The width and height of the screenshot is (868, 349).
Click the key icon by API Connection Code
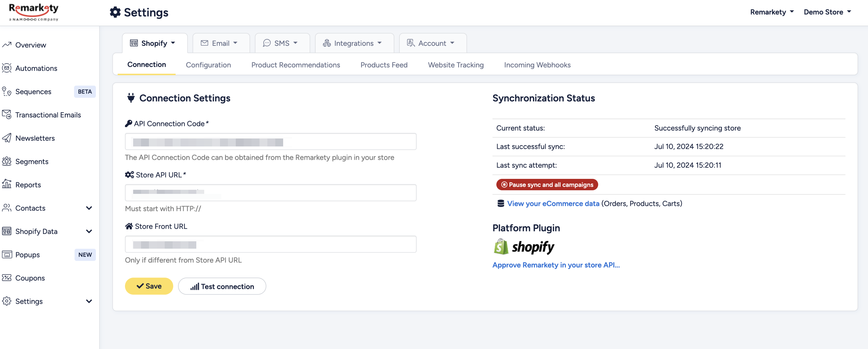click(x=129, y=124)
